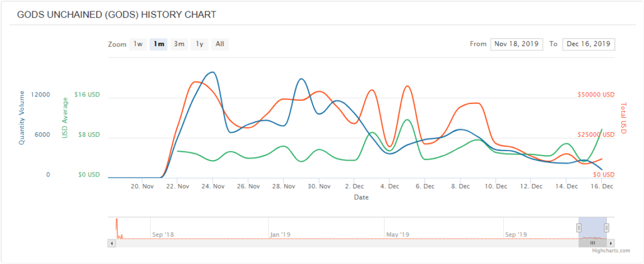The height and width of the screenshot is (264, 644).
Task: Click the Jan '19 navigator label
Action: click(280, 235)
